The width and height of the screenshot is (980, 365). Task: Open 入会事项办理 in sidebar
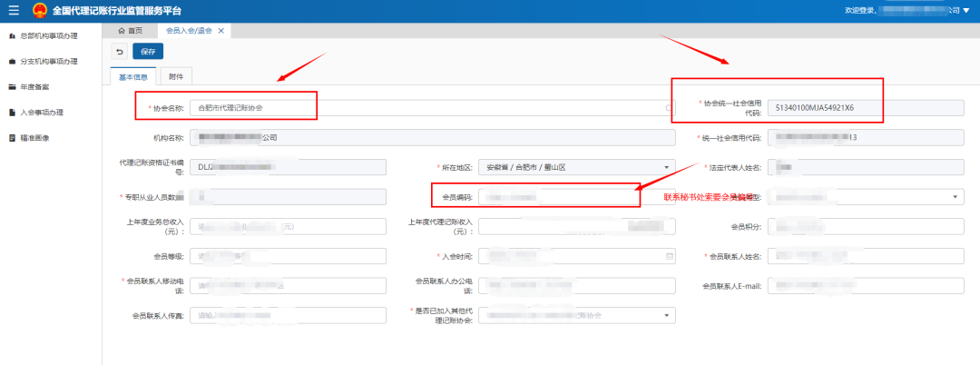click(41, 113)
